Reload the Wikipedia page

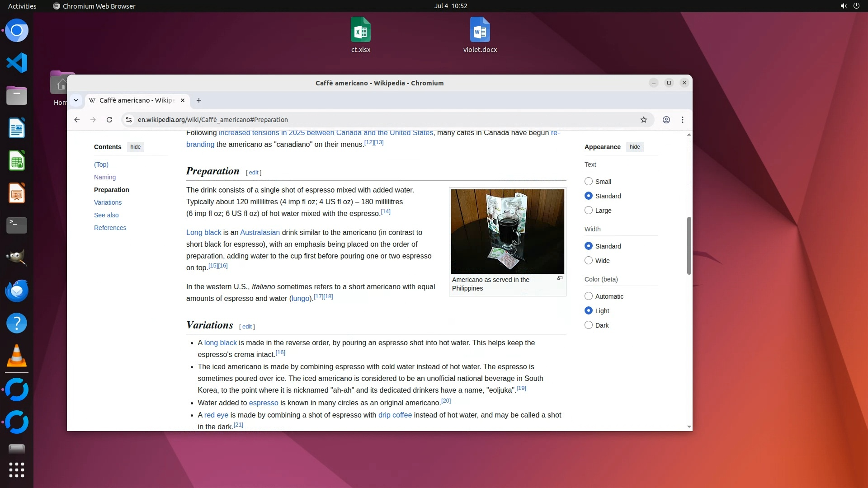click(109, 120)
